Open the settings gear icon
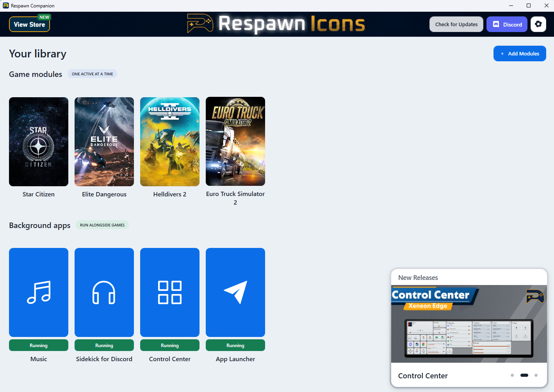554x392 pixels. pyautogui.click(x=538, y=24)
